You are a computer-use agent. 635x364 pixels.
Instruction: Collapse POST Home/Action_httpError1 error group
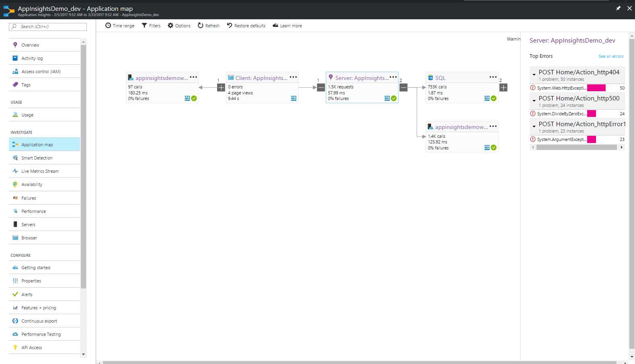(x=534, y=126)
